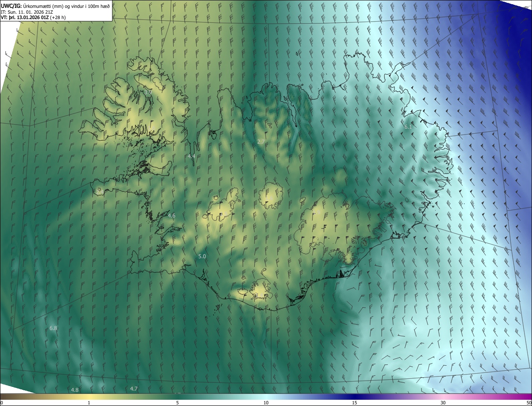Click the 4.6 value label on the map
The width and height of the screenshot is (532, 406).
click(172, 216)
